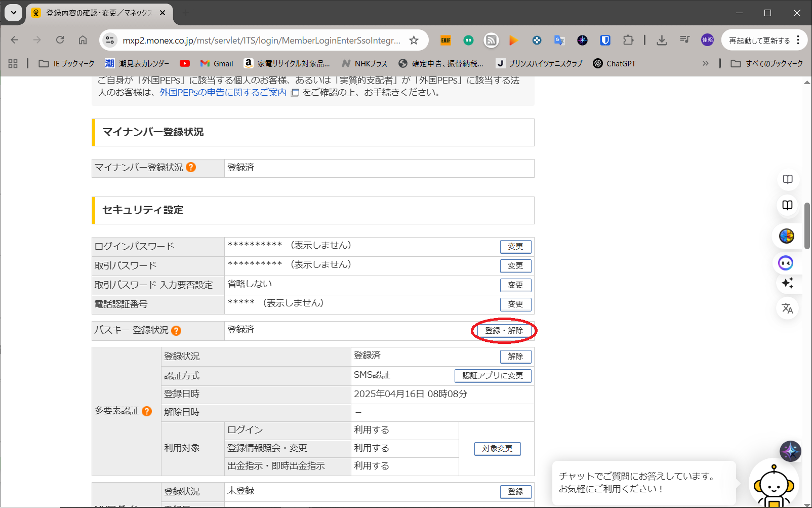Viewport: 812px width, 508px height.
Task: Click help icon beside マイナンバー登録状況
Action: pyautogui.click(x=191, y=167)
